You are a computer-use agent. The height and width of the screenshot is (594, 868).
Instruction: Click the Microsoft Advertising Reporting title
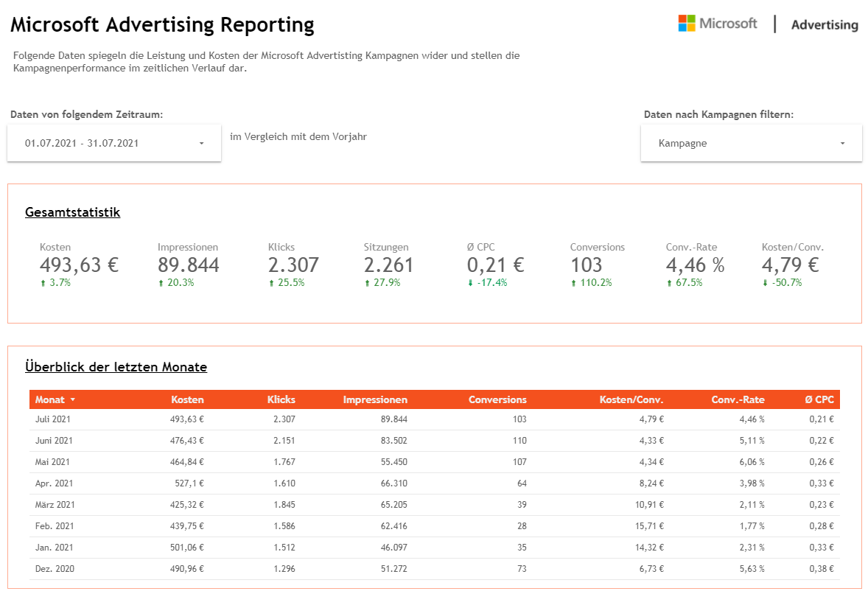pos(162,25)
